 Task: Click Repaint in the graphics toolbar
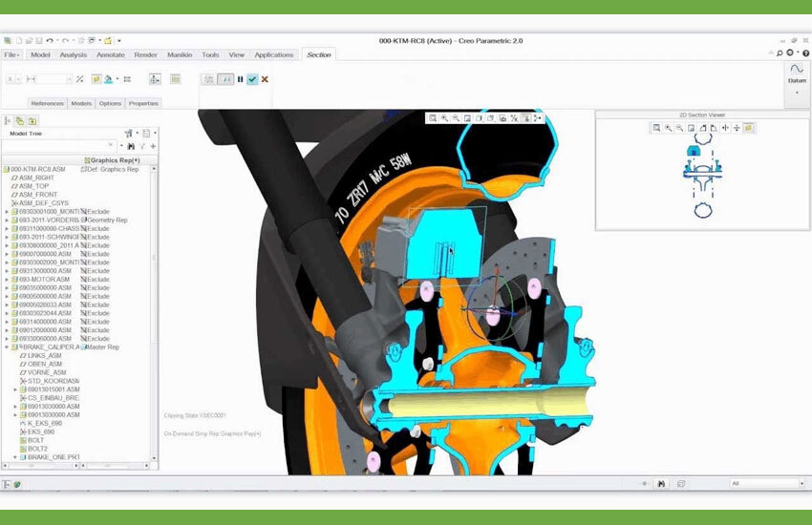click(x=468, y=118)
